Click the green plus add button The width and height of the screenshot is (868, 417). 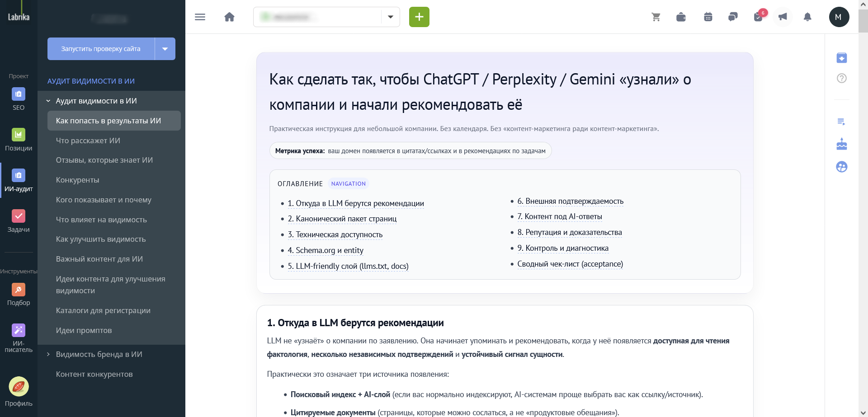tap(419, 17)
